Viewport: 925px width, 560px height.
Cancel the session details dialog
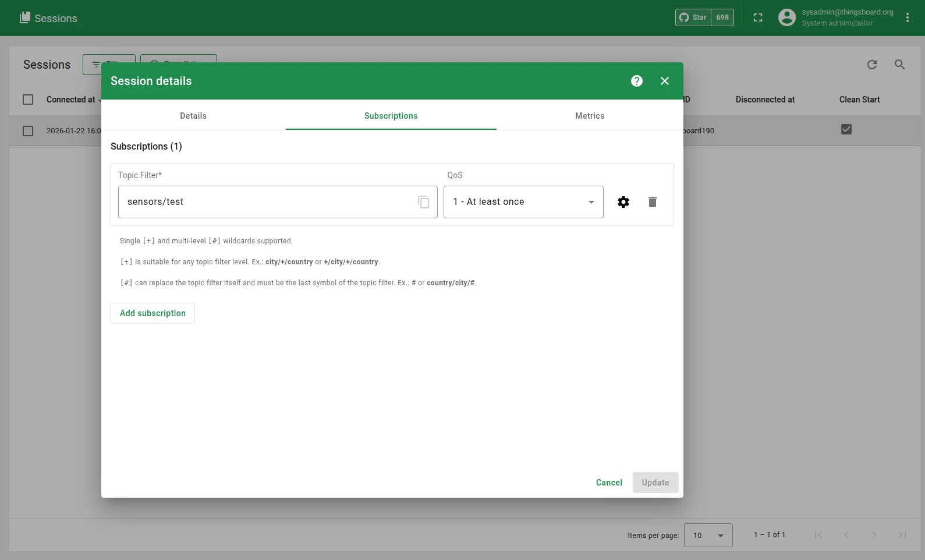click(x=609, y=483)
